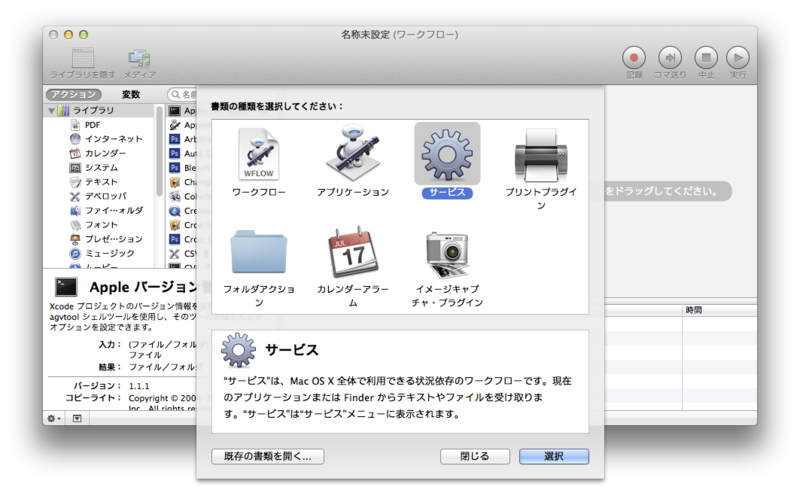Select ミュージック in the library

(110, 253)
